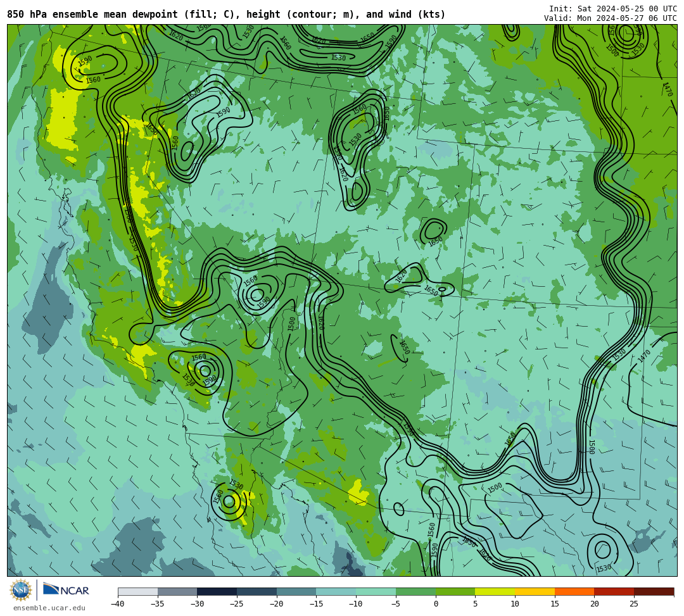The height and width of the screenshot is (616, 684).
Task: Select the -40 to -35 colorbar swatch
Action: (138, 591)
